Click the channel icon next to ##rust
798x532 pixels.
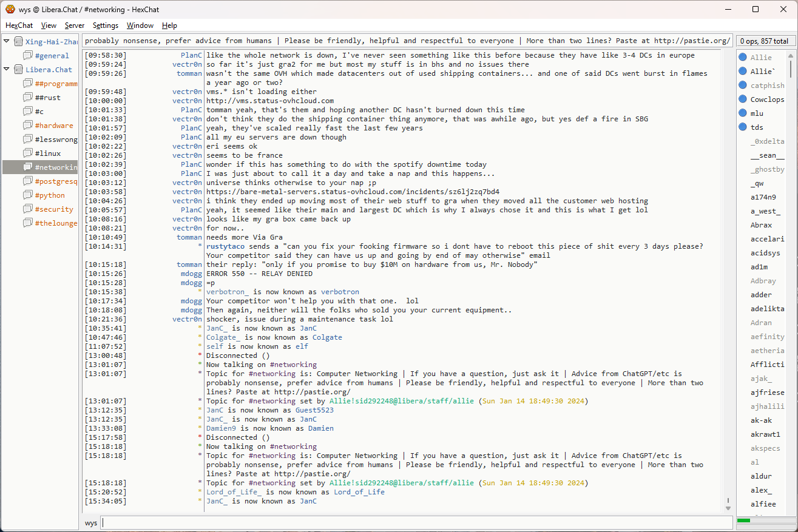pyautogui.click(x=27, y=98)
